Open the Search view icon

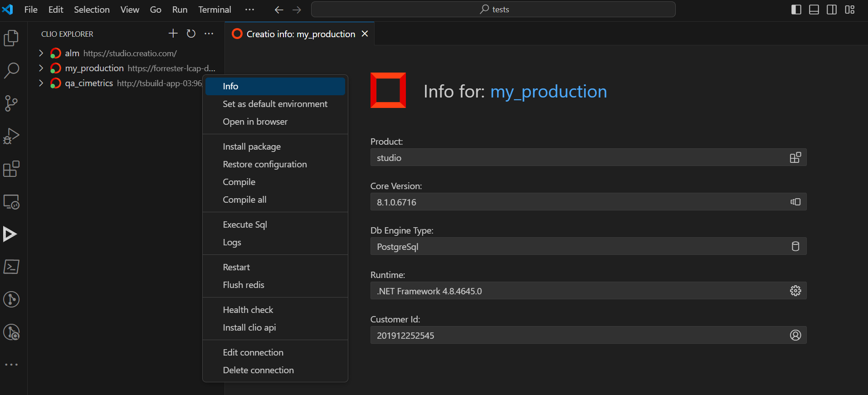(x=11, y=71)
